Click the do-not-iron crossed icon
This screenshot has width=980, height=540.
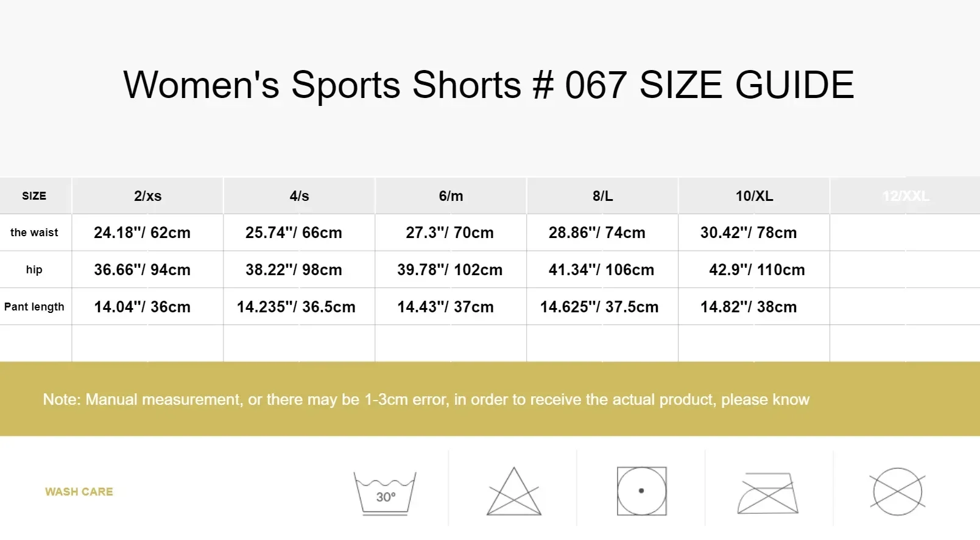tap(768, 493)
